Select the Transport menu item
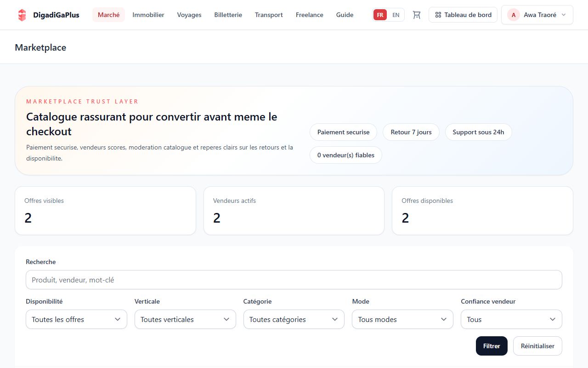 [269, 15]
